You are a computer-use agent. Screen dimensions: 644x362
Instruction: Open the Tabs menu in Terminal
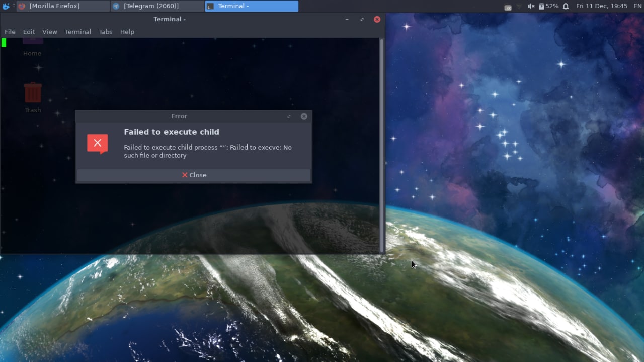tap(106, 32)
